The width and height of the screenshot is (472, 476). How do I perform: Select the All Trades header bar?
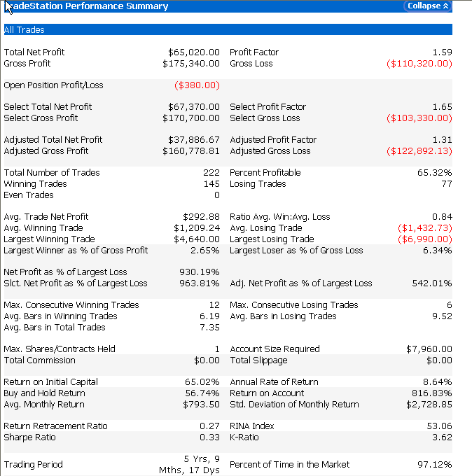228,29
